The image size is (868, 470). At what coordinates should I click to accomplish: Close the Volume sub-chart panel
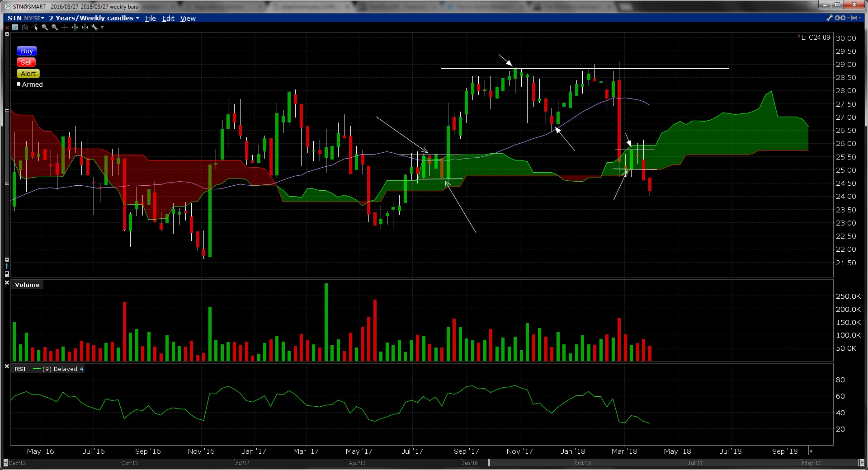(7, 283)
